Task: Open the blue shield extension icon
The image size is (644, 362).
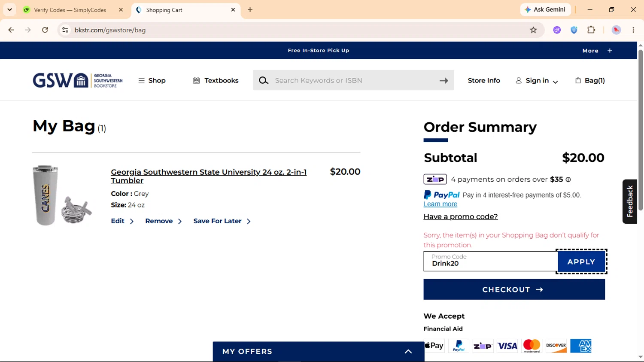Action: coord(574,30)
